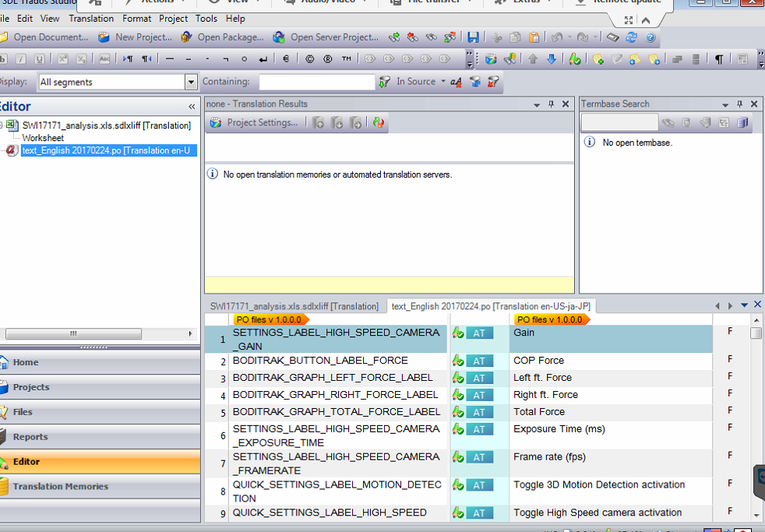Select the text_English 20170224.po tree item
The height and width of the screenshot is (532, 765).
(109, 150)
